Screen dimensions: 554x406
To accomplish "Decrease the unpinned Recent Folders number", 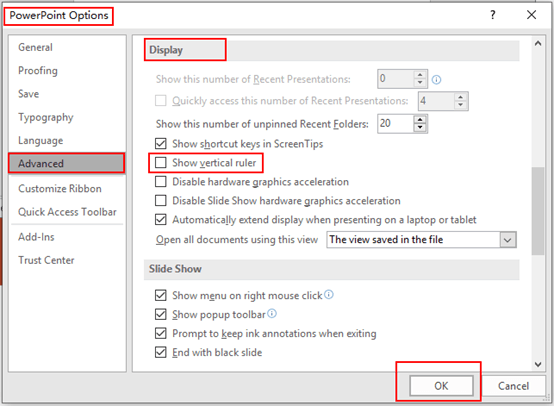I will point(420,128).
